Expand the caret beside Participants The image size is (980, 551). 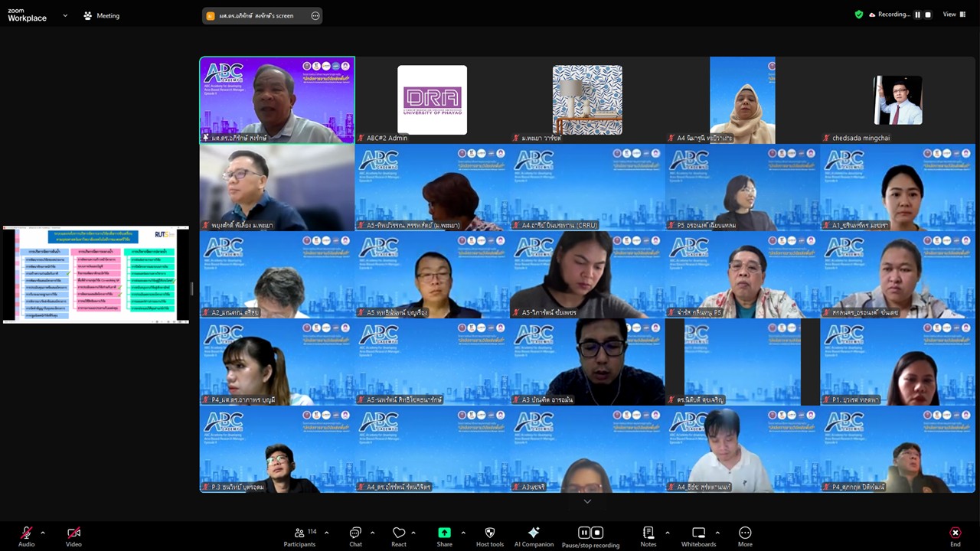tap(326, 533)
